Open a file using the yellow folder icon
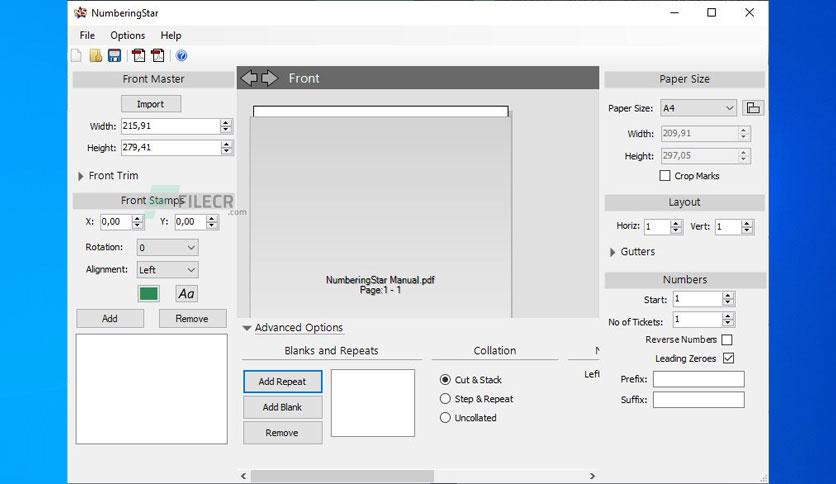Screen dimensions: 836x484 click(95, 55)
